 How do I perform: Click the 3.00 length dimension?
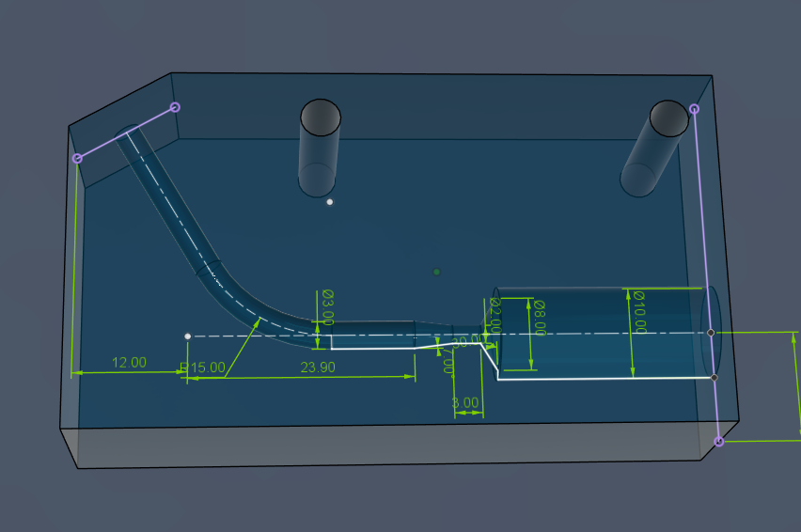pyautogui.click(x=465, y=402)
